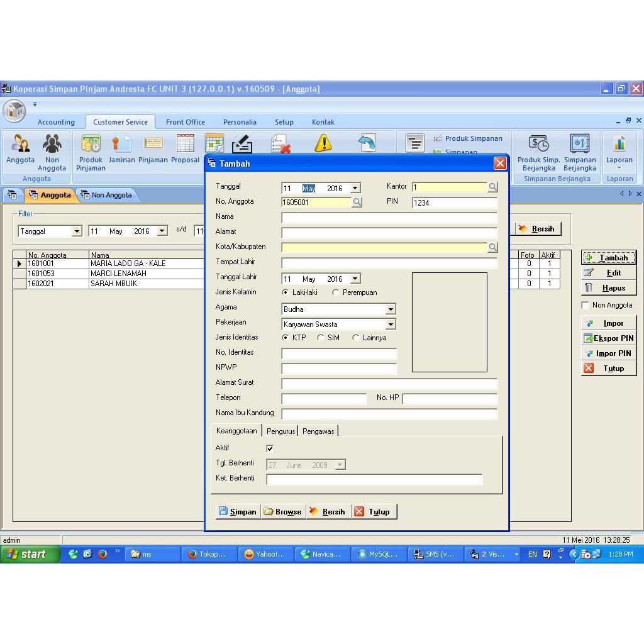The image size is (644, 644).
Task: Click the edit pencil-on-box ribbon icon
Action: pyautogui.click(x=242, y=144)
